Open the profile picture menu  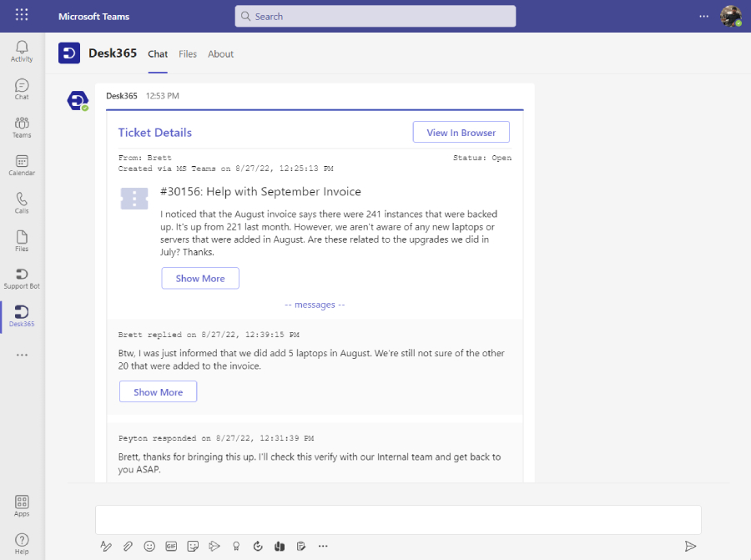click(731, 16)
